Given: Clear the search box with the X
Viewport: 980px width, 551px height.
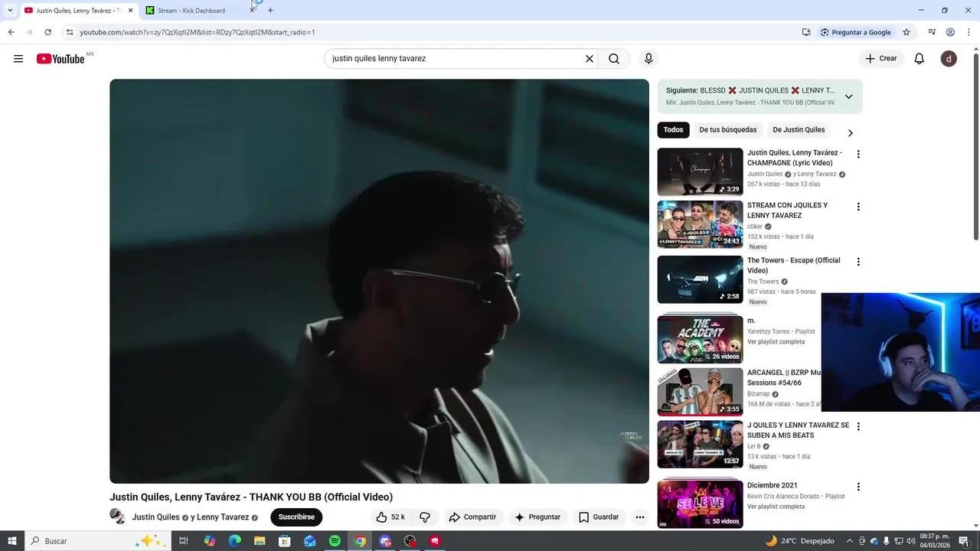Looking at the screenshot, I should (590, 59).
